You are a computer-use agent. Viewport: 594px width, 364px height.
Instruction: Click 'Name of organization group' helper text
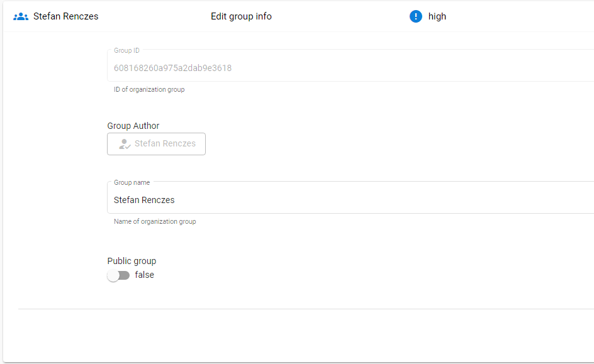pos(155,221)
